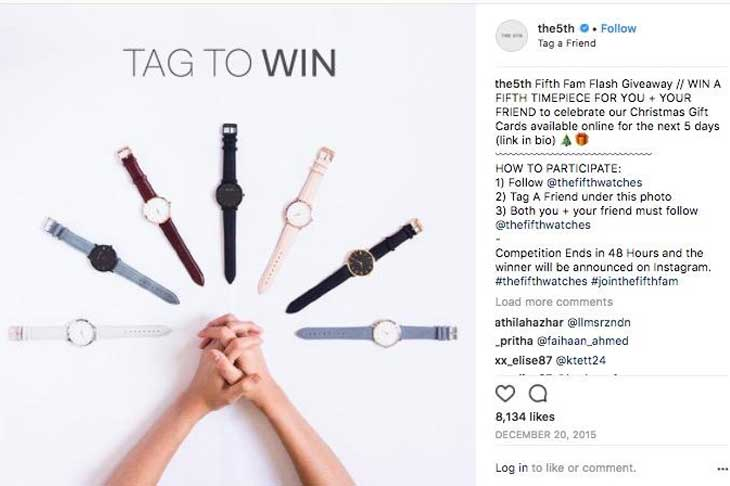Click the blue verified badge

[x=584, y=28]
